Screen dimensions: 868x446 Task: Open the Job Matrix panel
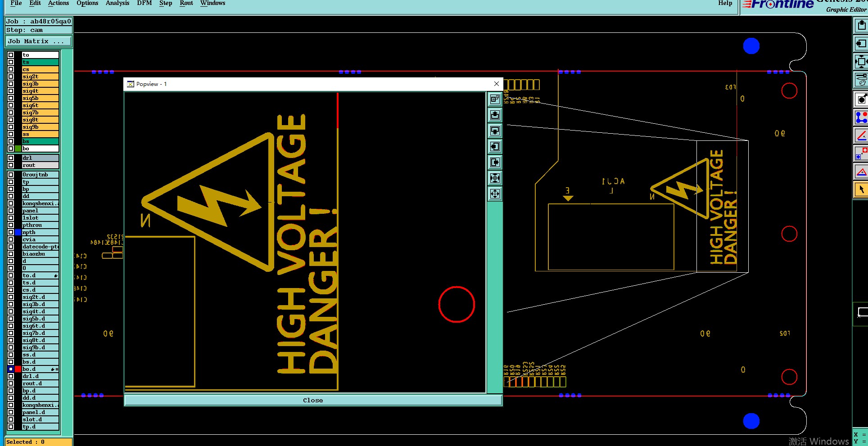click(x=39, y=41)
